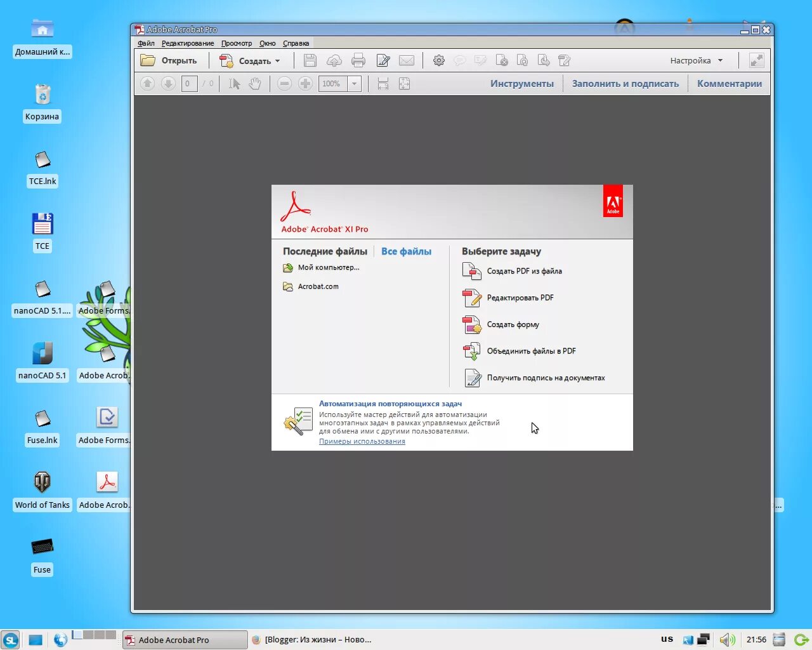Open the Окно menu

(267, 43)
